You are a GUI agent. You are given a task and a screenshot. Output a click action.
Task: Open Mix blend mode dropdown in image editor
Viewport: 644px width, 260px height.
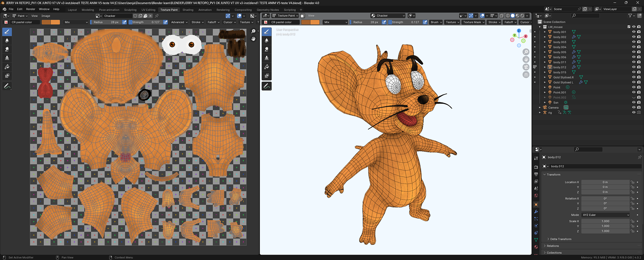[76, 22]
